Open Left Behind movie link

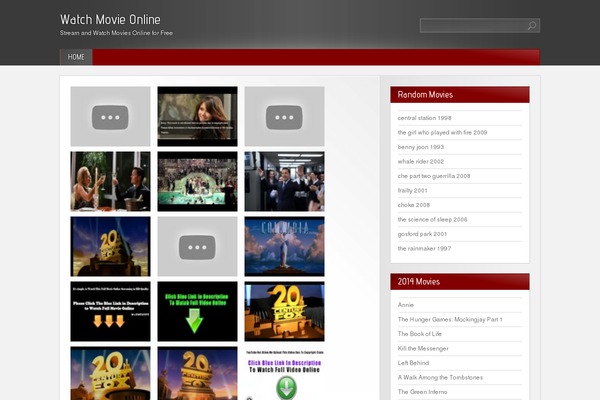coord(413,363)
